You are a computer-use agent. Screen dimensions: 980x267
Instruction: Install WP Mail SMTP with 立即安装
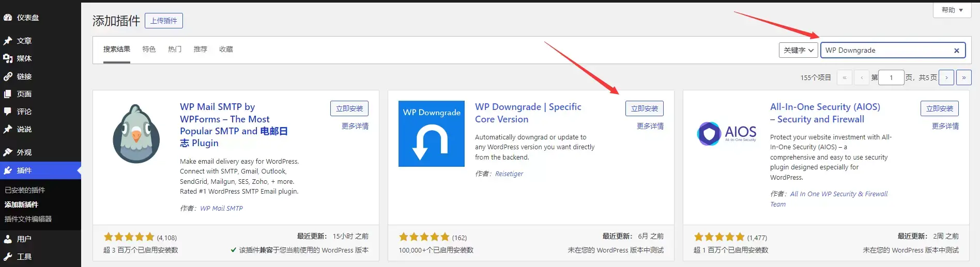pyautogui.click(x=349, y=108)
